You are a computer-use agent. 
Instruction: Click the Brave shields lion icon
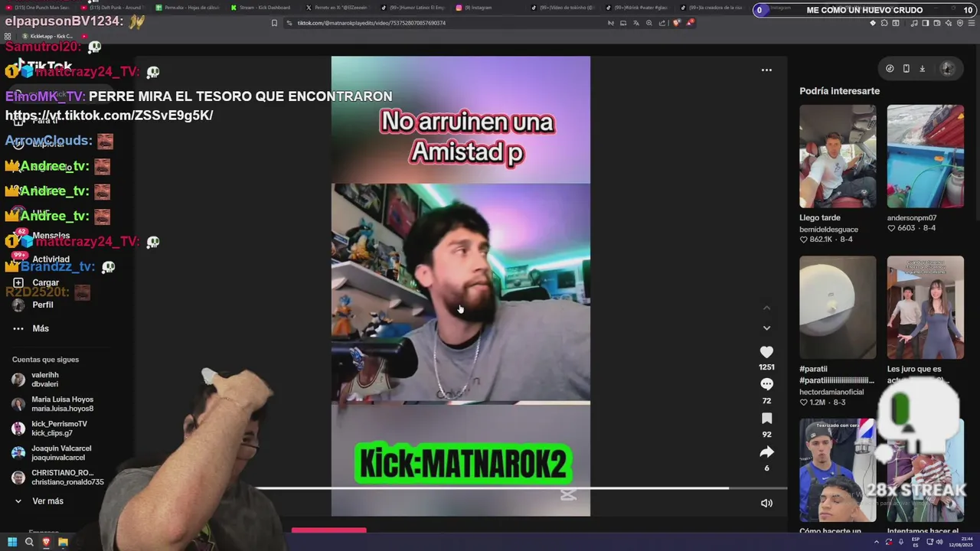click(x=676, y=23)
